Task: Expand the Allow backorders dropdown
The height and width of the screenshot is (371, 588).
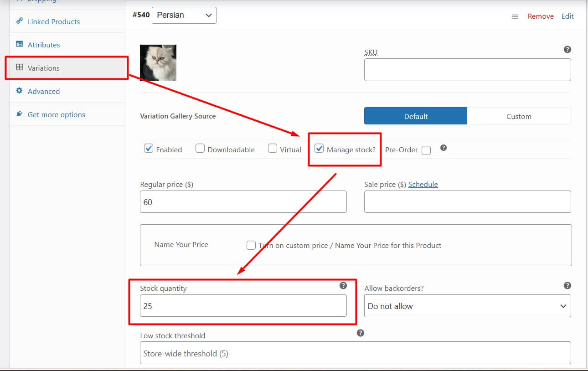Action: coord(467,306)
